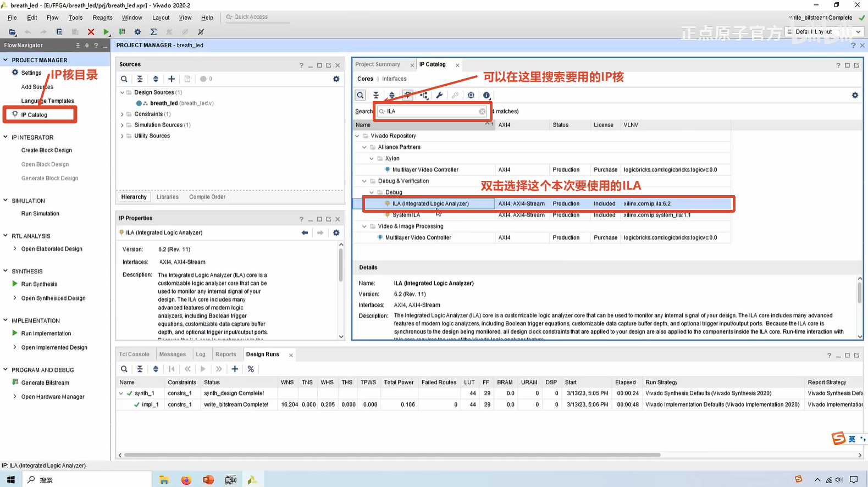Search in Design Runs toolbar
Screen dimensions: 868x487
[124, 369]
